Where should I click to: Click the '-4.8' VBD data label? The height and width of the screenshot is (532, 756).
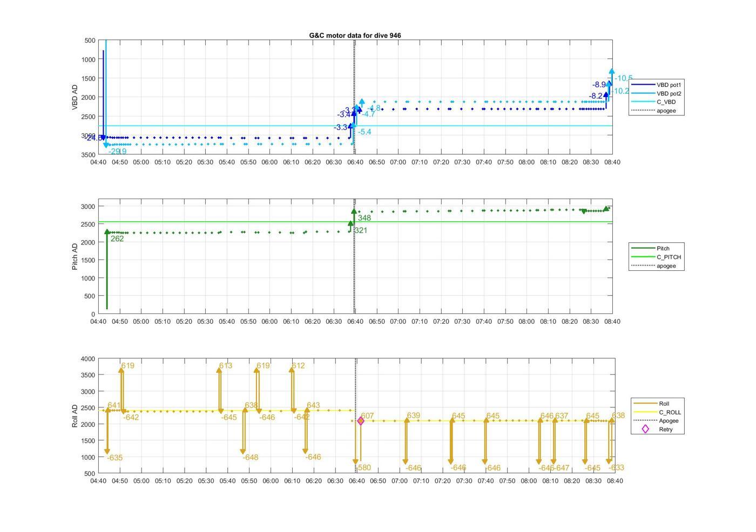[x=374, y=108]
